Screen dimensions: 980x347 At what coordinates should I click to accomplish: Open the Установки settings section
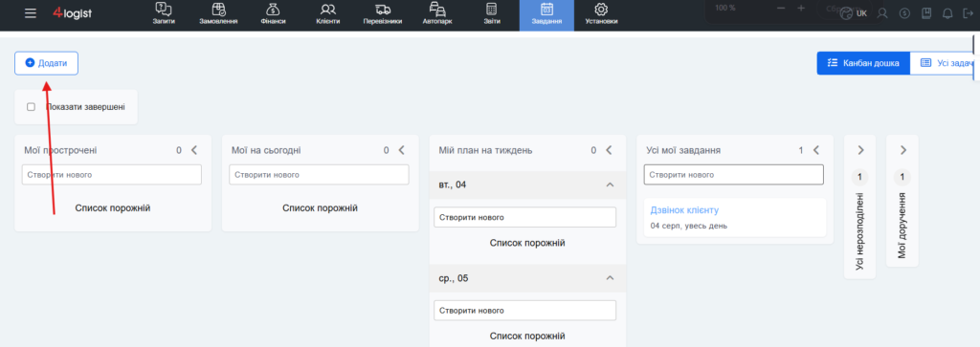point(601,13)
